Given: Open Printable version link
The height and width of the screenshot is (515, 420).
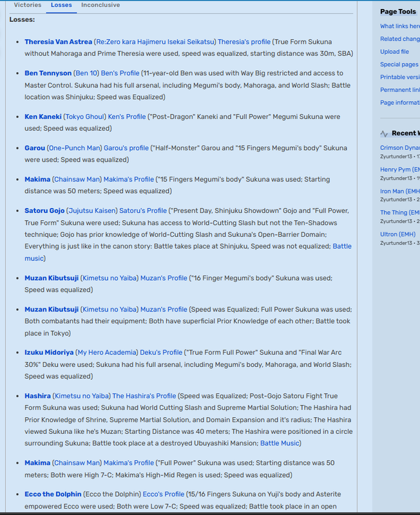Looking at the screenshot, I should [x=400, y=77].
